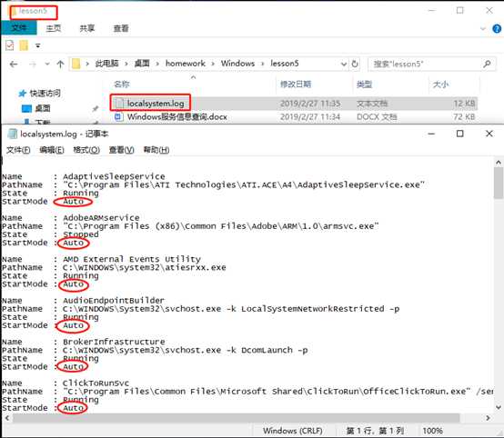The height and width of the screenshot is (438, 504).
Task: Click the Windows breadcrumb in address bar
Action: [x=237, y=64]
